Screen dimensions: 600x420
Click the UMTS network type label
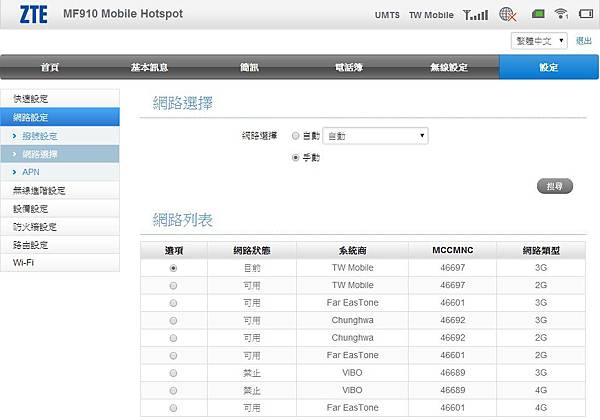[387, 15]
